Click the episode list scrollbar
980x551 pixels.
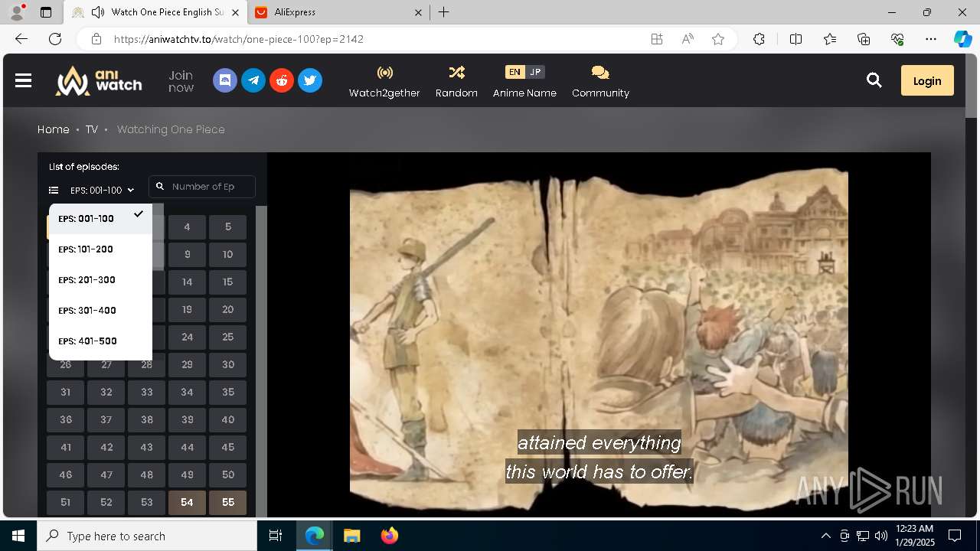pos(261,361)
